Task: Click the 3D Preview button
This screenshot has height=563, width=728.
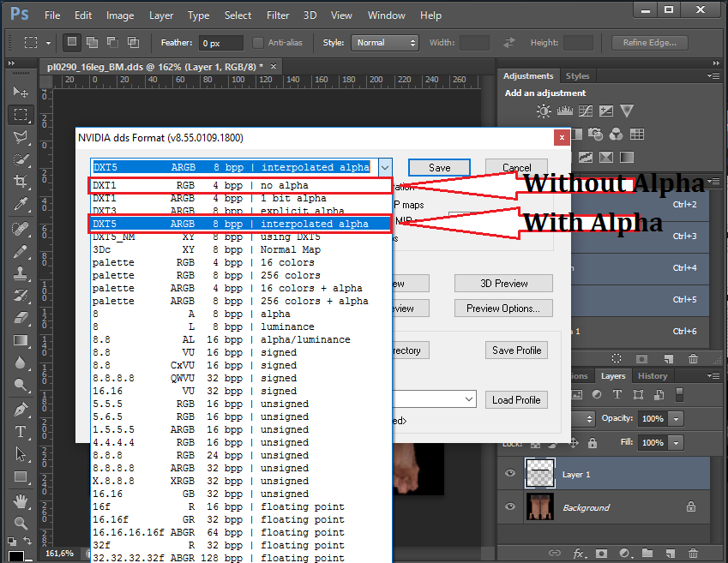Action: coord(503,283)
